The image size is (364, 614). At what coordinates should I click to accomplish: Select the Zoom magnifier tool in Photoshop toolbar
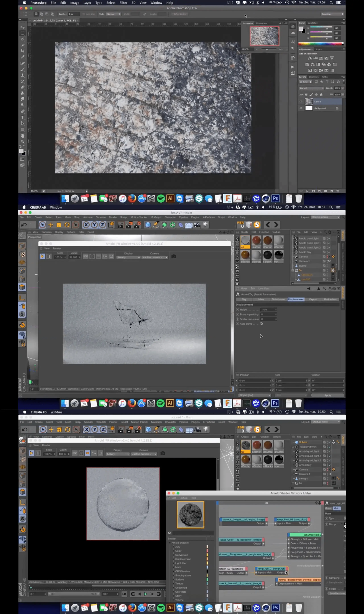pyautogui.click(x=23, y=142)
